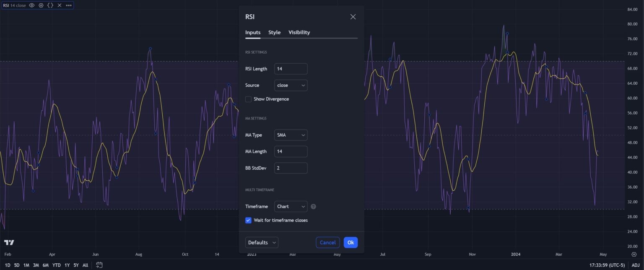The width and height of the screenshot is (644, 270).
Task: Open the MA Type dropdown
Action: [291, 135]
